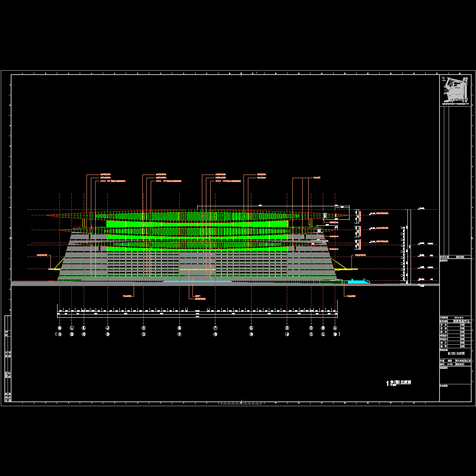The image size is (476, 476).
Task: Select the East (West) elevation view title
Action: pos(401,382)
